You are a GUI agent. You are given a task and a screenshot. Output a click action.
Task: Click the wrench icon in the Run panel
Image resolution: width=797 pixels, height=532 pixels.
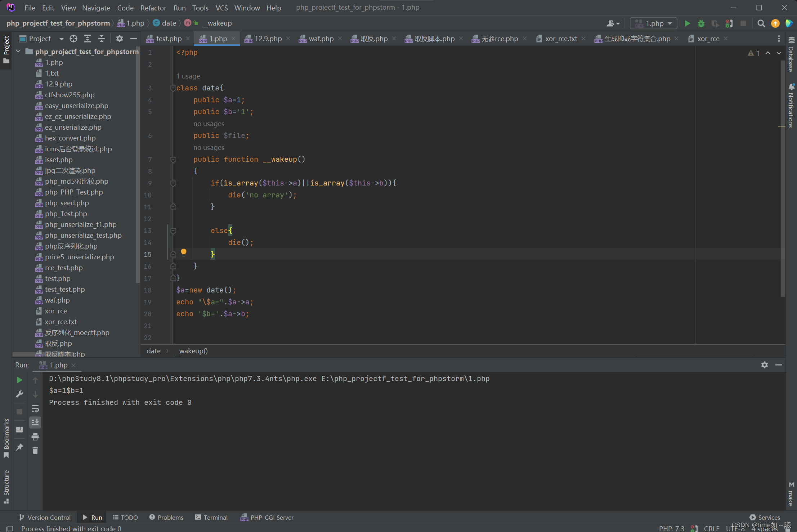pos(20,394)
